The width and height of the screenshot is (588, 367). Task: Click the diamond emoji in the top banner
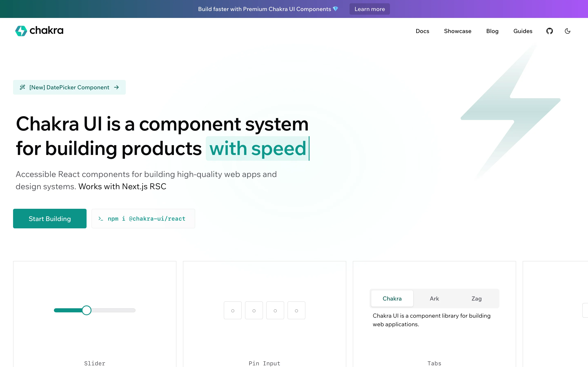point(336,9)
